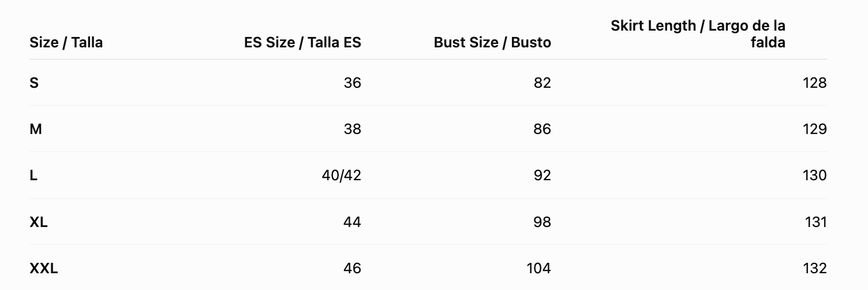
Task: Click the ES Size / Talla ES header
Action: 302,42
